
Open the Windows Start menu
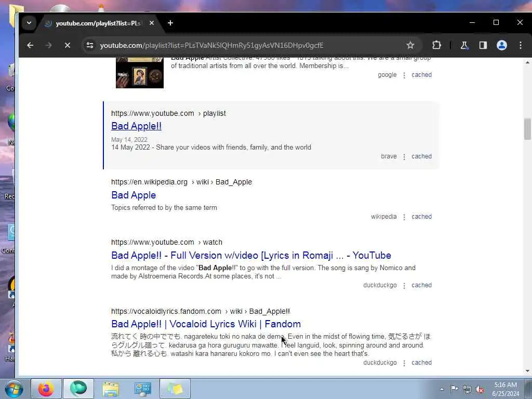(14, 389)
